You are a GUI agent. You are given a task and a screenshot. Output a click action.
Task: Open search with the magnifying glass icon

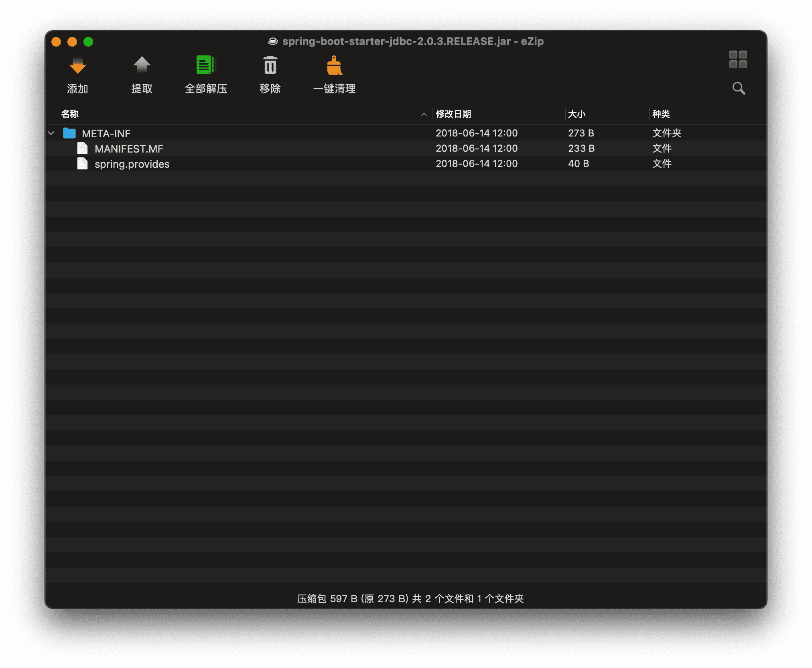tap(738, 88)
